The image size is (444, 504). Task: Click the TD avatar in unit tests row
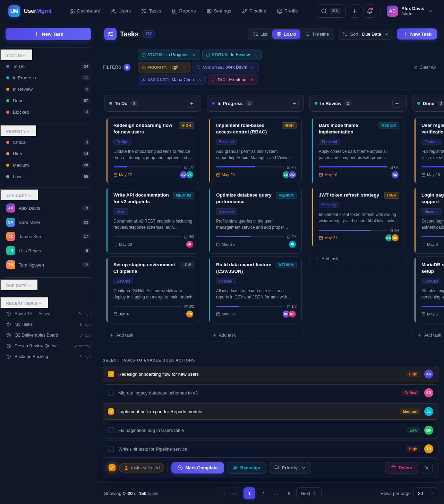[429, 449]
